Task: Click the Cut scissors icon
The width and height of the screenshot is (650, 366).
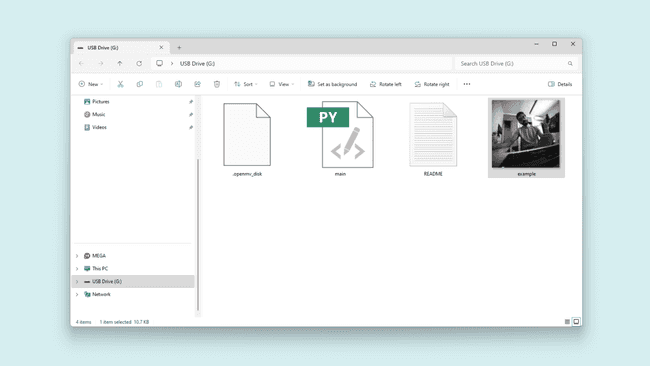Action: [x=120, y=84]
